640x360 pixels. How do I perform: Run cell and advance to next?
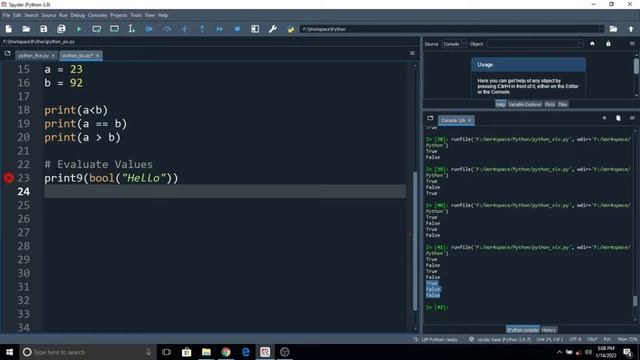point(114,29)
